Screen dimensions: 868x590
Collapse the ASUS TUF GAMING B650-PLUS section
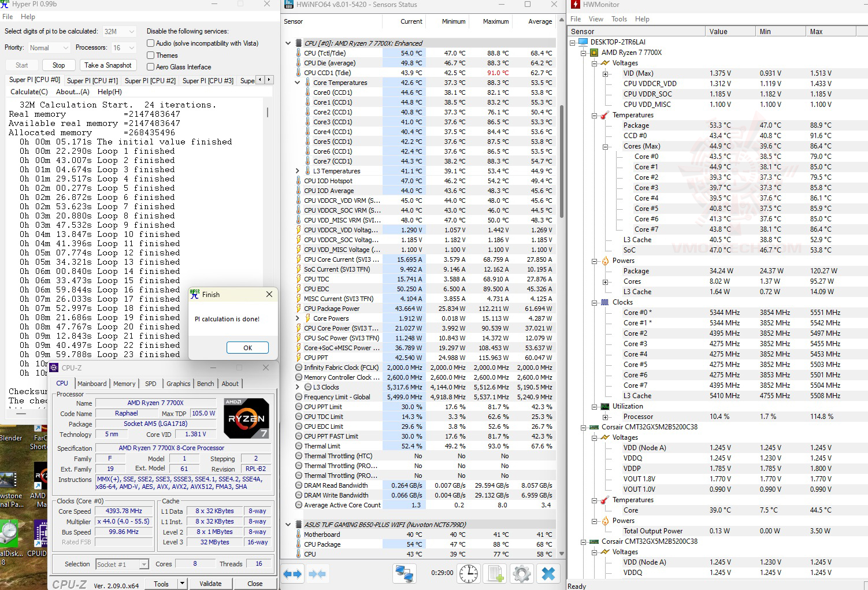[288, 525]
